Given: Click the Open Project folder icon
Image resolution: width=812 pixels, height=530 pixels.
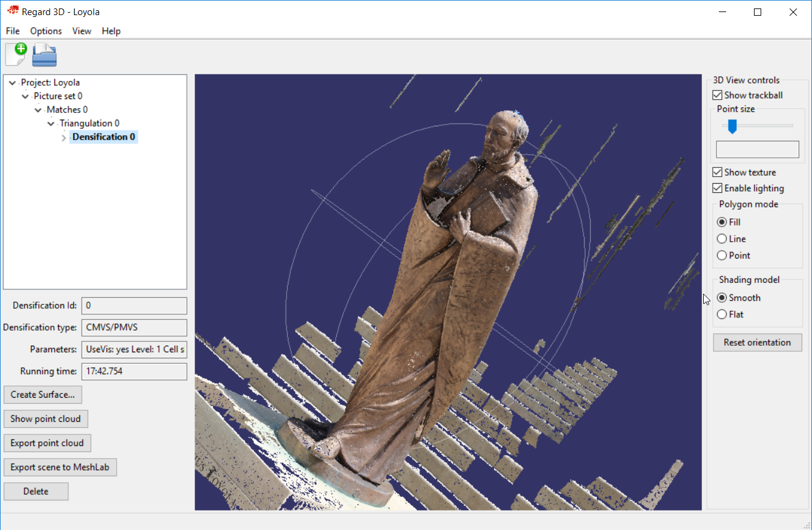Looking at the screenshot, I should pyautogui.click(x=45, y=55).
